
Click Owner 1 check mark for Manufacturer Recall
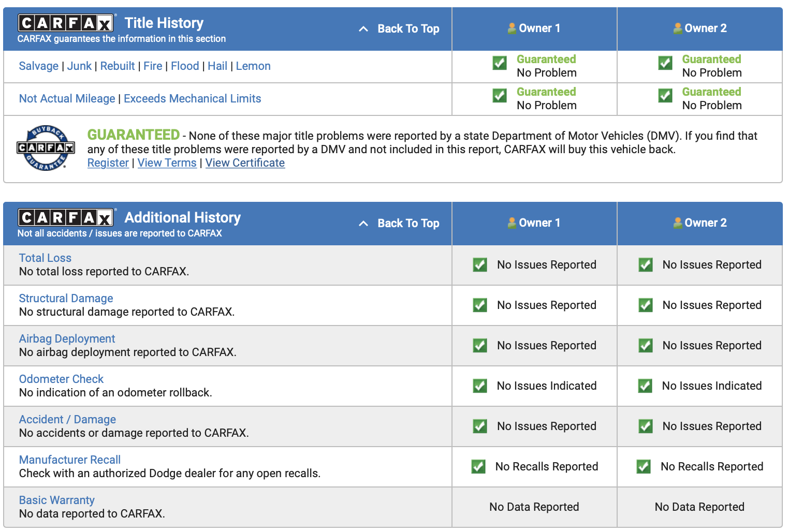coord(478,467)
